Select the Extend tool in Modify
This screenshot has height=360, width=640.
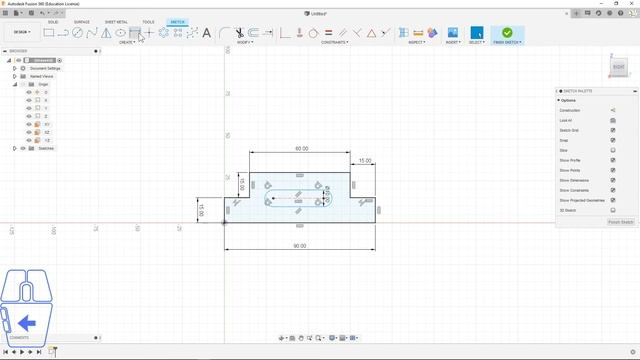point(268,33)
